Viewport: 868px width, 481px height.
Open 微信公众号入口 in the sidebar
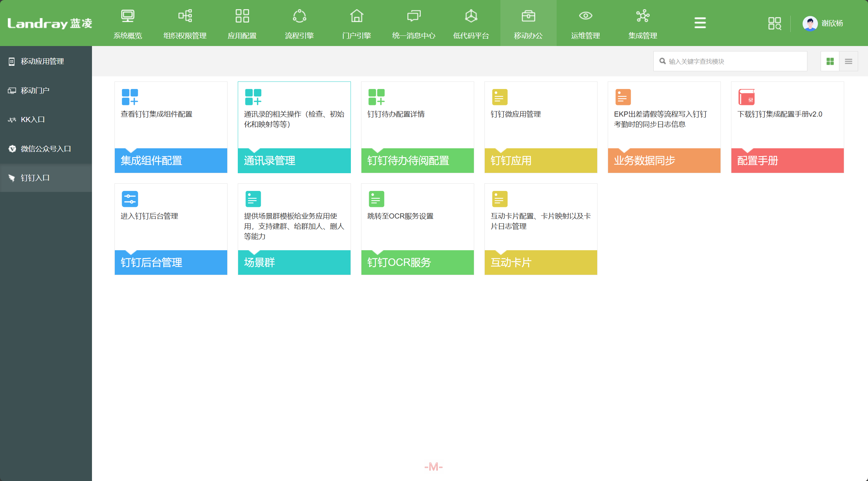46,149
